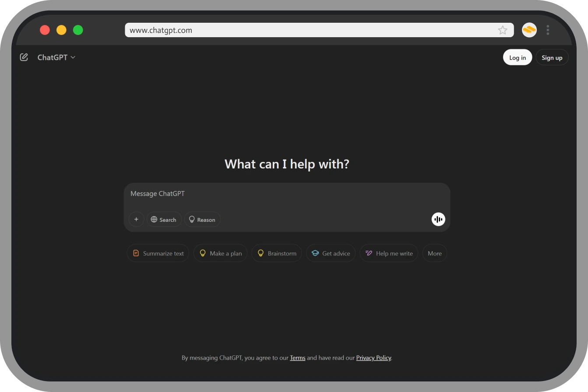Select the Get advice suggestion
The height and width of the screenshot is (392, 588).
(331, 253)
